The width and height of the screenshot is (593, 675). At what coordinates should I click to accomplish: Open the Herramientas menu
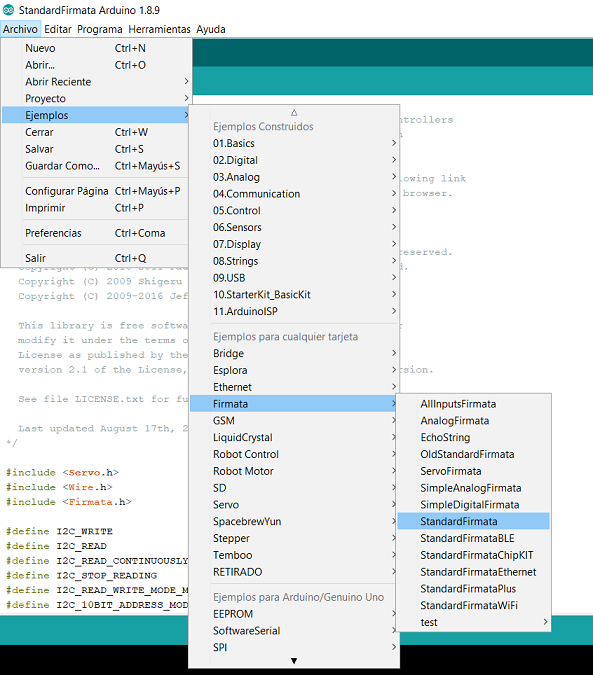coord(159,29)
